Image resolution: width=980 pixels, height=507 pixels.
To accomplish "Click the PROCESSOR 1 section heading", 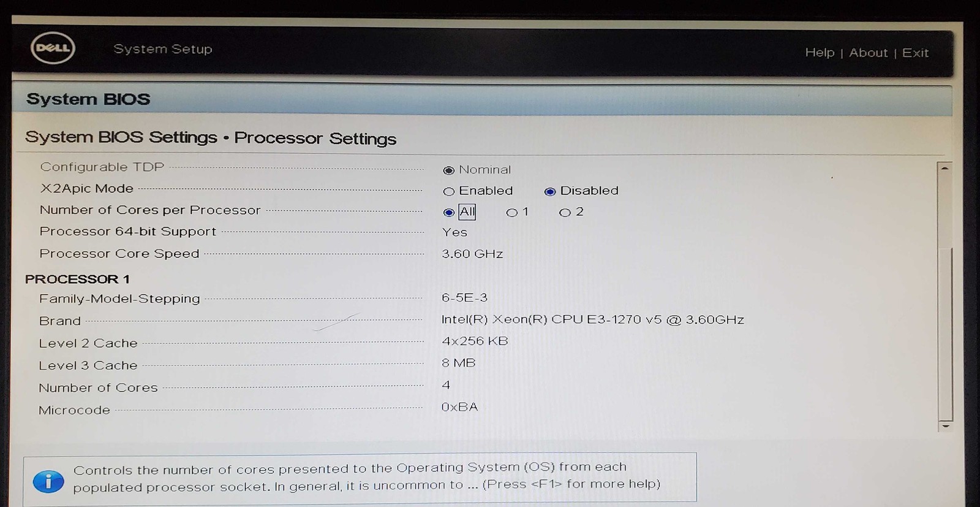I will click(x=77, y=279).
